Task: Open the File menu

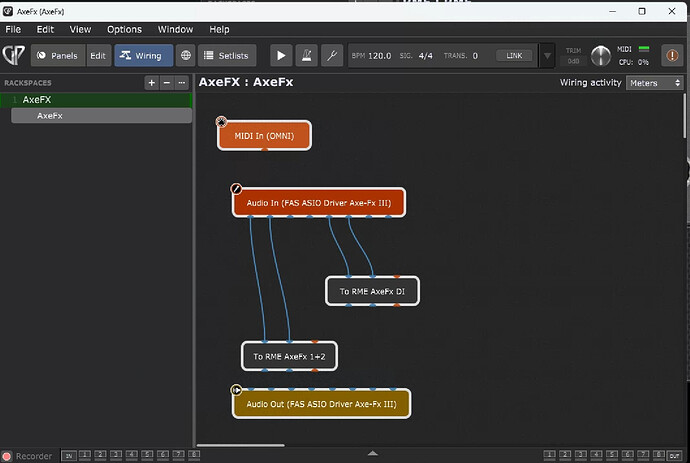Action: coord(13,29)
